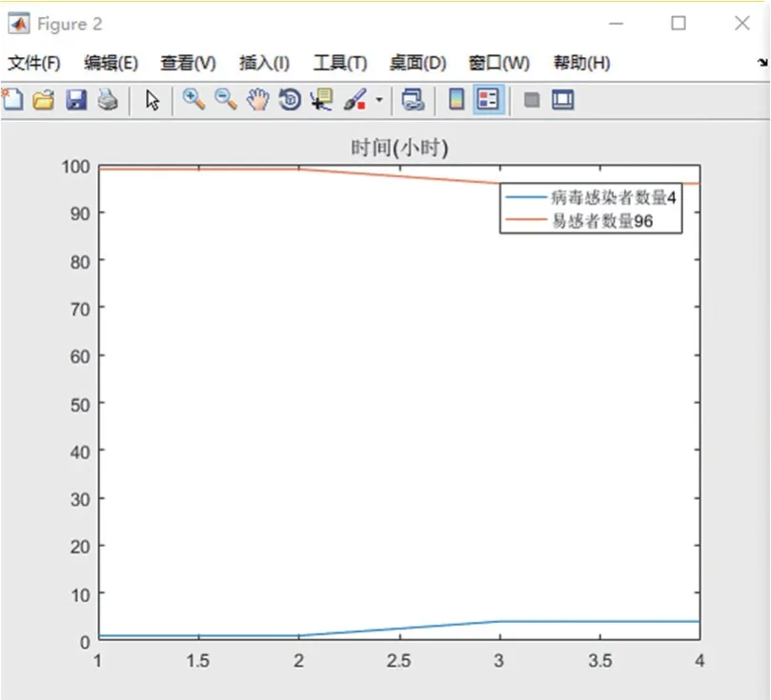This screenshot has height=700, width=771.
Task: Enable the Rotate 3D tool
Action: click(x=290, y=100)
